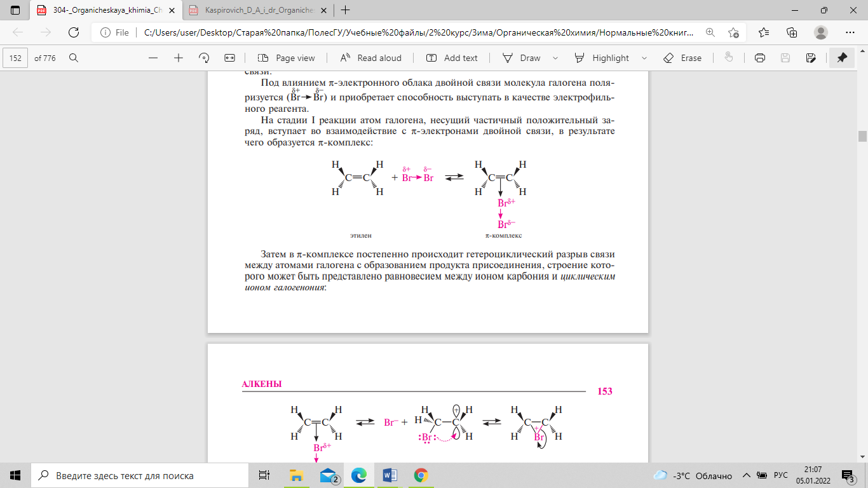Open Page view options
The image size is (868, 488).
pyautogui.click(x=287, y=58)
